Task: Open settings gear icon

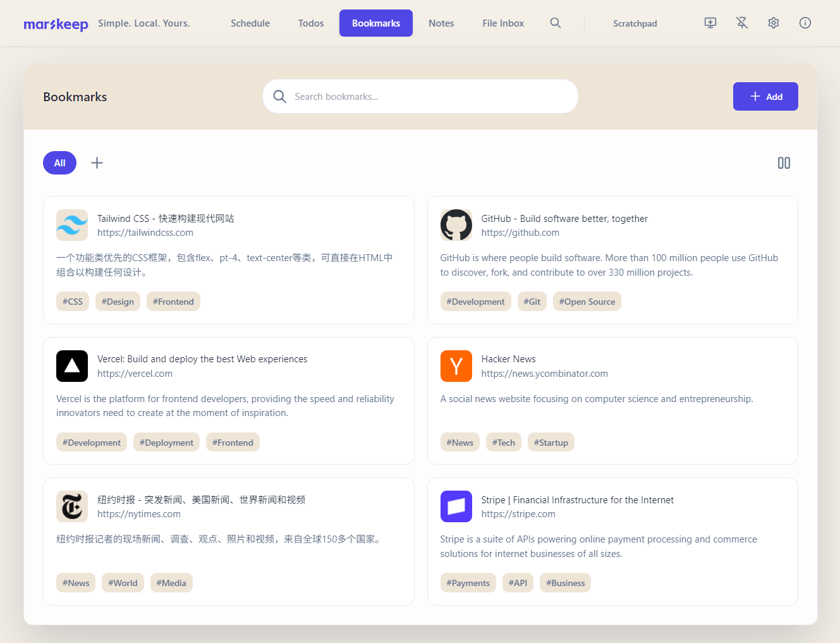Action: (774, 23)
